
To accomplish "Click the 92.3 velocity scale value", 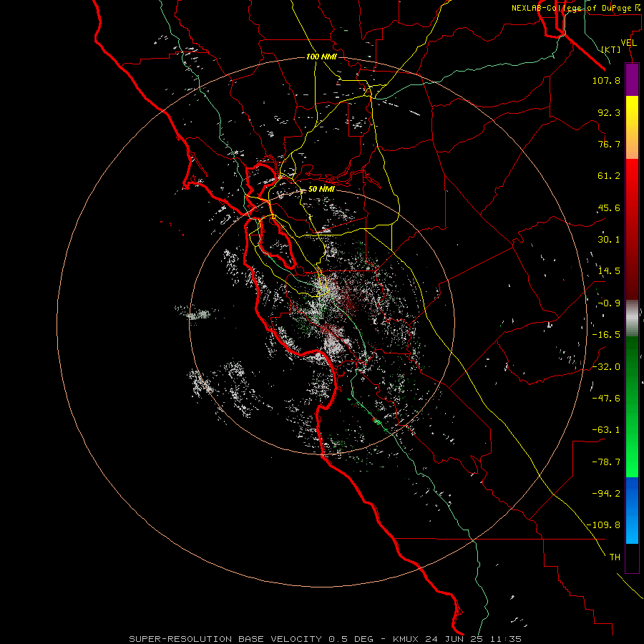I will coord(609,112).
